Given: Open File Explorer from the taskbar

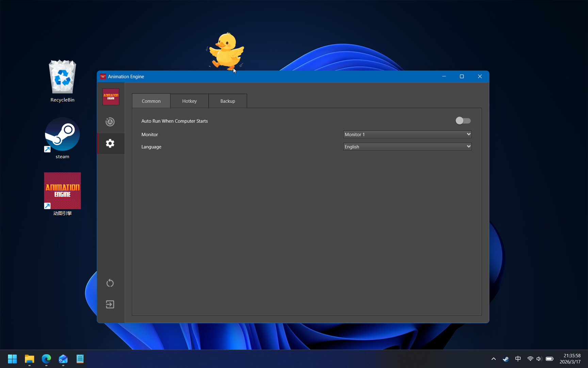Looking at the screenshot, I should [29, 359].
